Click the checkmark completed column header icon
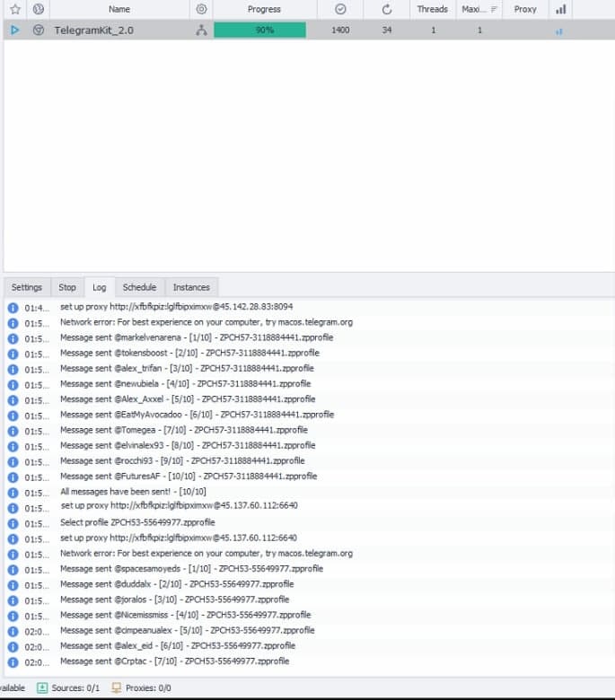 pyautogui.click(x=340, y=9)
